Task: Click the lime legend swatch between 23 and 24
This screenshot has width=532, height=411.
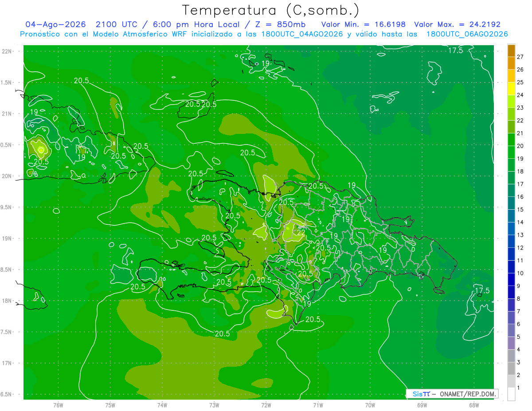Action: [x=512, y=102]
